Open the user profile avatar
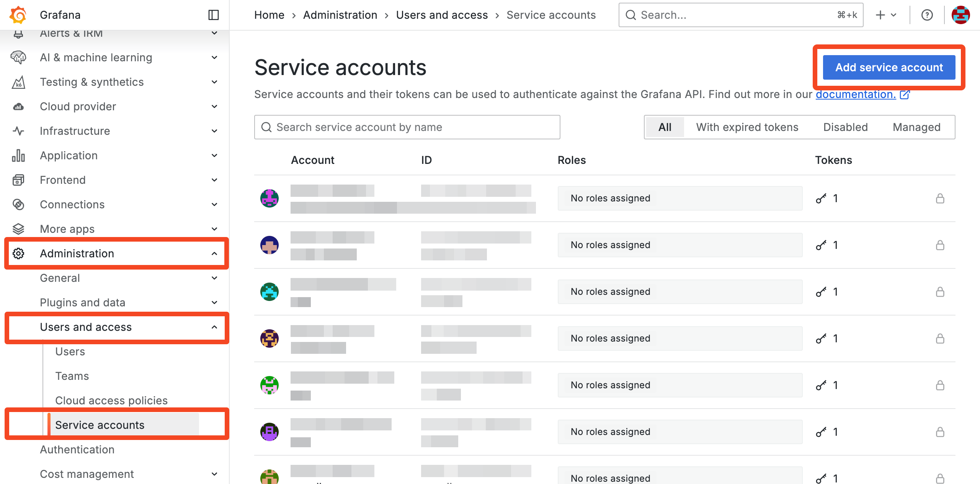The height and width of the screenshot is (484, 980). click(960, 15)
